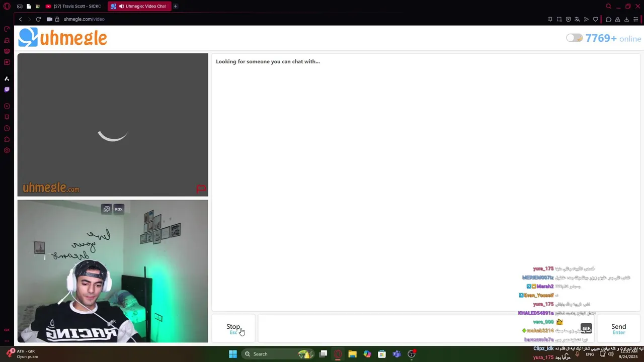Image resolution: width=644 pixels, height=362 pixels.
Task: Open Copilot from taskbar
Action: (x=367, y=354)
